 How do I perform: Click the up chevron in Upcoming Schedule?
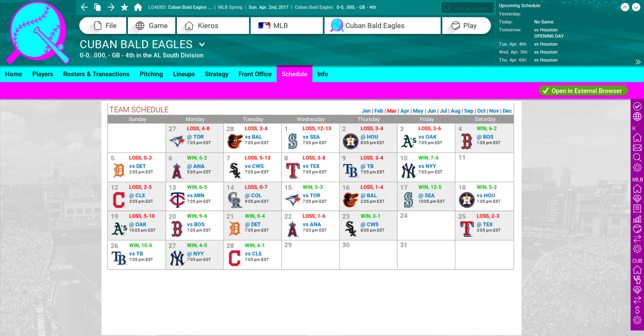(x=625, y=7)
